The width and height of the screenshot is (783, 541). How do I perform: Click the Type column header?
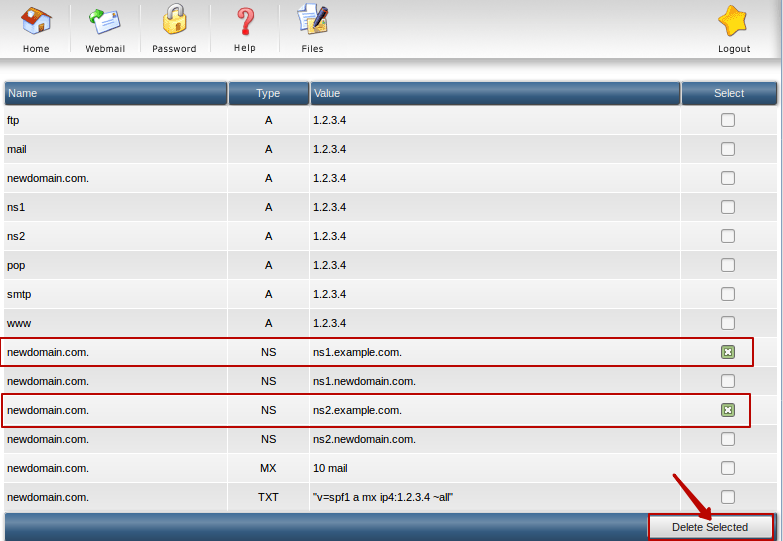(268, 93)
